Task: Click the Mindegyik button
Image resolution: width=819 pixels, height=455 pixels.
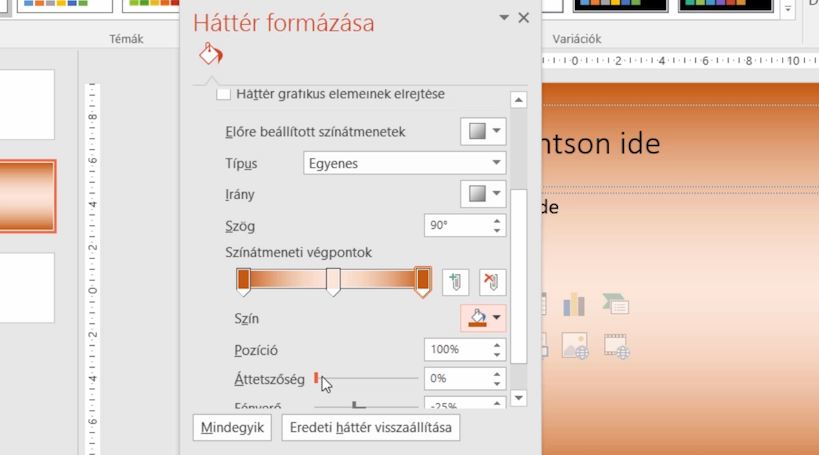Action: coord(232,427)
